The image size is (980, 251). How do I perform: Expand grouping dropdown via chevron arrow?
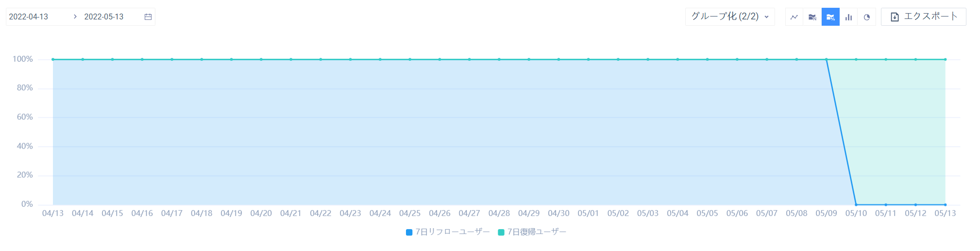[767, 17]
